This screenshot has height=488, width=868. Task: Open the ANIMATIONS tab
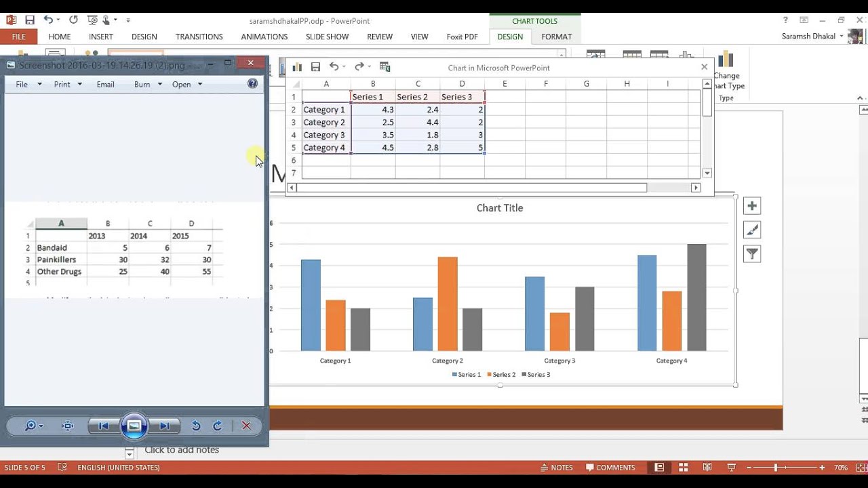click(x=264, y=37)
